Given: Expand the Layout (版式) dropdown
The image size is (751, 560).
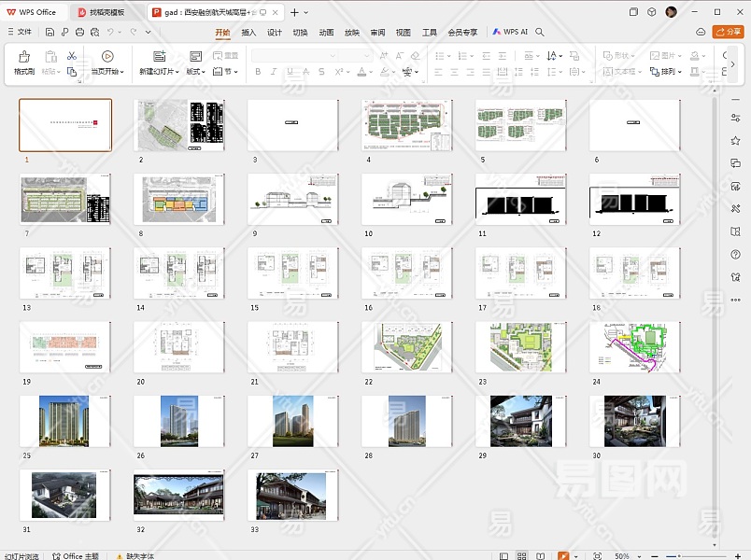Looking at the screenshot, I should pyautogui.click(x=196, y=72).
